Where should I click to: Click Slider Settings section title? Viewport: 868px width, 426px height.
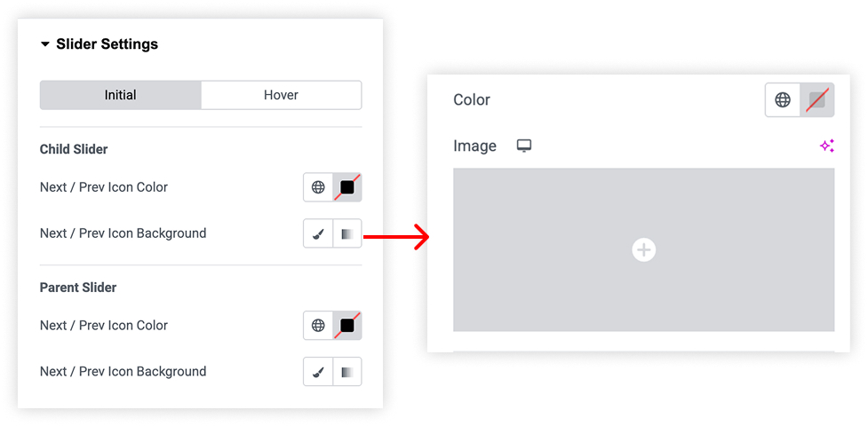click(x=107, y=44)
